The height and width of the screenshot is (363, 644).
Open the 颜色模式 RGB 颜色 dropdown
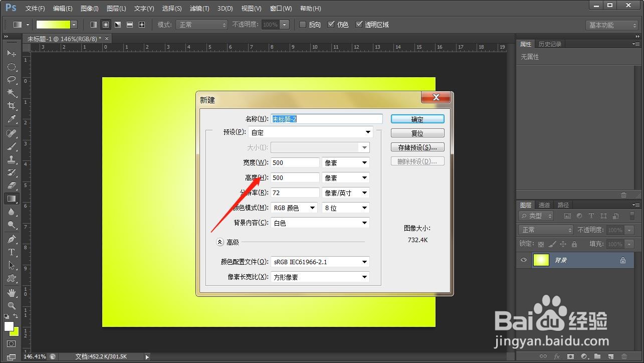(294, 208)
